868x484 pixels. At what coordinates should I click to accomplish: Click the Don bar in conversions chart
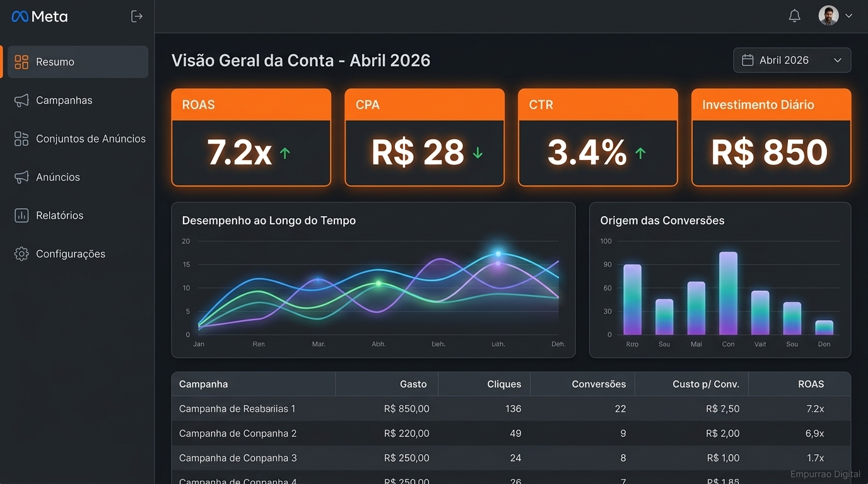[x=824, y=328]
